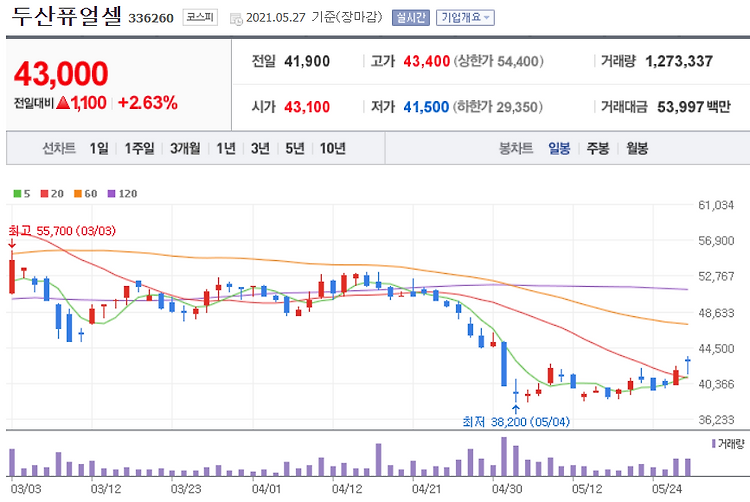The width and height of the screenshot is (750, 502).
Task: Click the orange 60-day moving average swatch
Action: [x=78, y=194]
